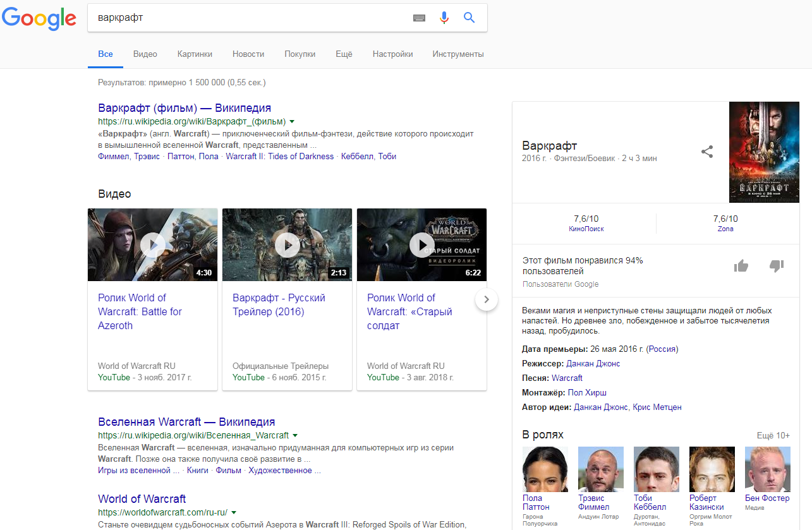Switch to the Покупки tab
The image size is (812, 530).
300,54
